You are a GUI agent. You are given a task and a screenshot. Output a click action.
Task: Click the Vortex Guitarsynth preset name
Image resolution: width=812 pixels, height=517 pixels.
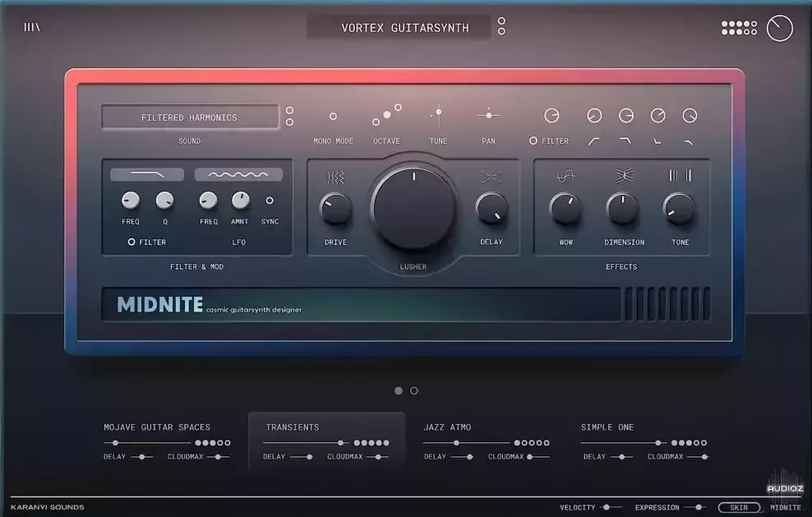point(405,28)
